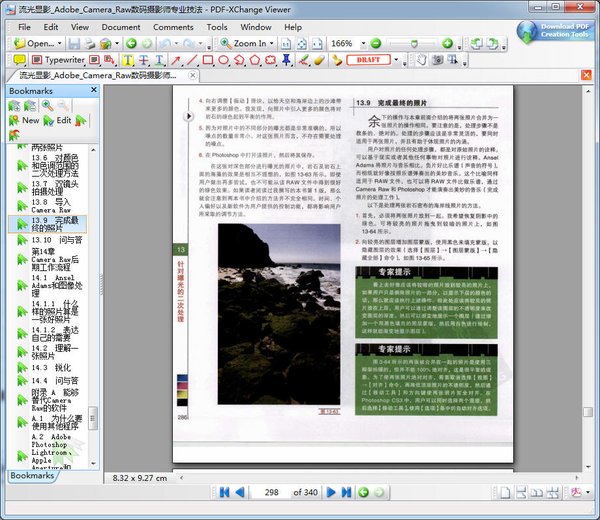The image size is (600, 520).
Task: Select the Bookmarks tab at panel bottom
Action: coord(32,476)
